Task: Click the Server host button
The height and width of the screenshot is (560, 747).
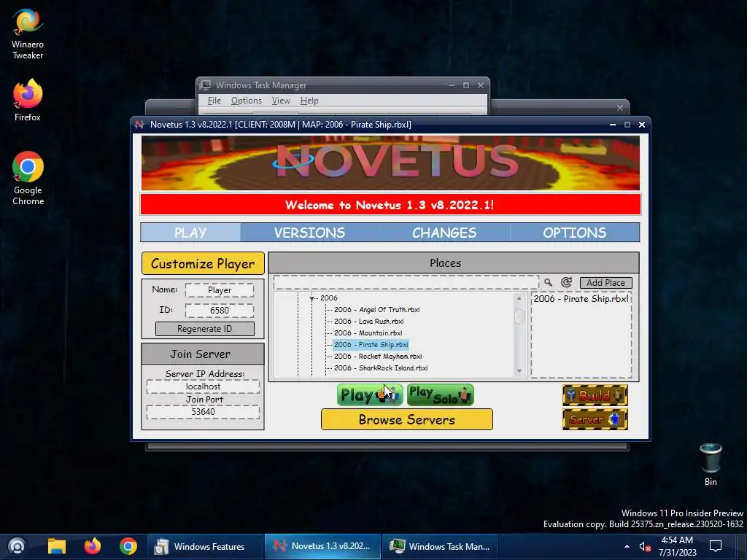Action: tap(595, 419)
